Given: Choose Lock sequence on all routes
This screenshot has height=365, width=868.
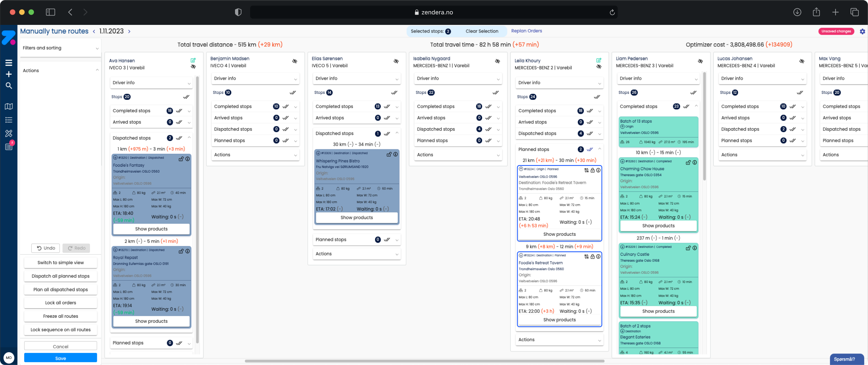Looking at the screenshot, I should [x=61, y=330].
